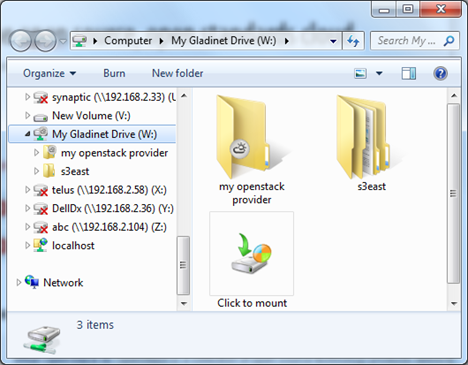This screenshot has height=365, width=468.
Task: Maximize the Explorer window
Action: pos(408,10)
